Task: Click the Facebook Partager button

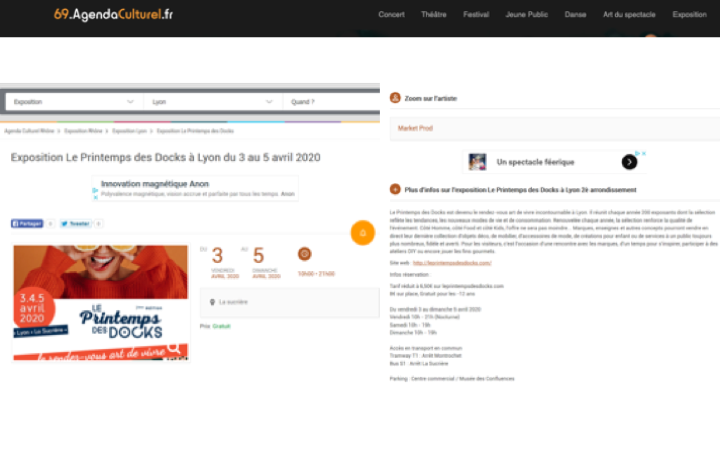Action: click(x=27, y=224)
